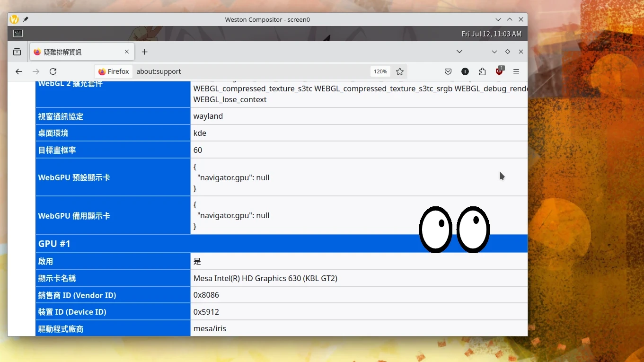Reload the about:support page

[53, 71]
